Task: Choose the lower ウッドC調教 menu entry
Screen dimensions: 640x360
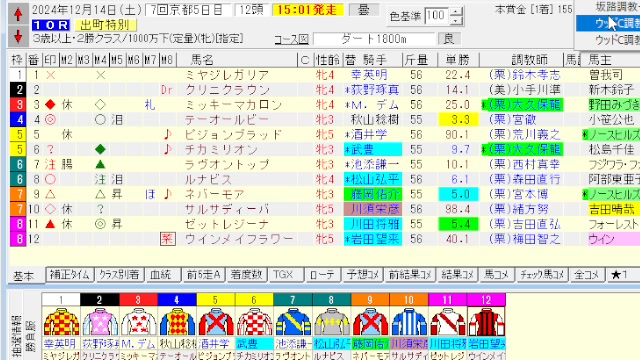Action: pyautogui.click(x=608, y=40)
